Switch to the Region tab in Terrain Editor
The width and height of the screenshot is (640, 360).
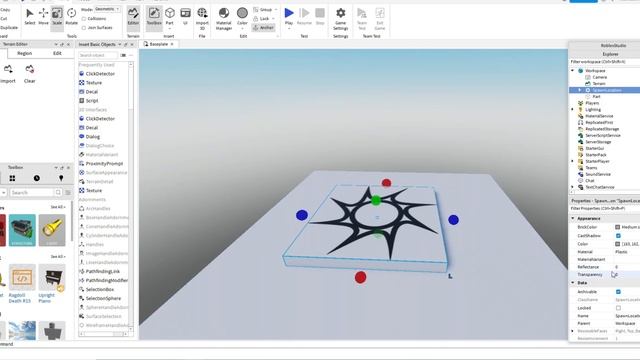pos(24,53)
